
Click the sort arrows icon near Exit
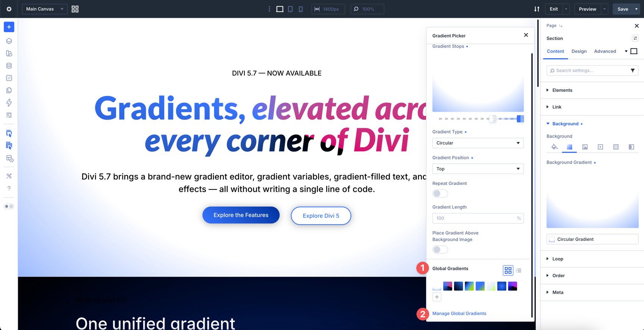(x=537, y=9)
